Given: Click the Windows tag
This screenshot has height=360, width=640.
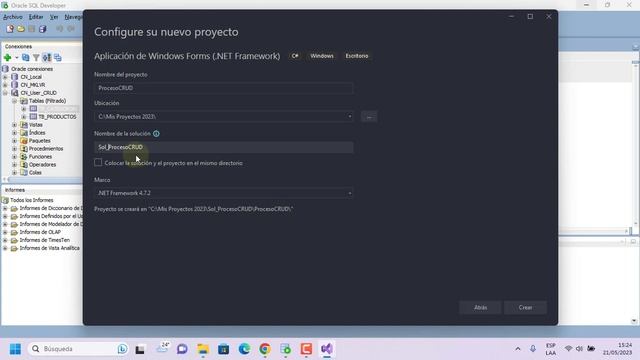Looking at the screenshot, I should point(322,56).
